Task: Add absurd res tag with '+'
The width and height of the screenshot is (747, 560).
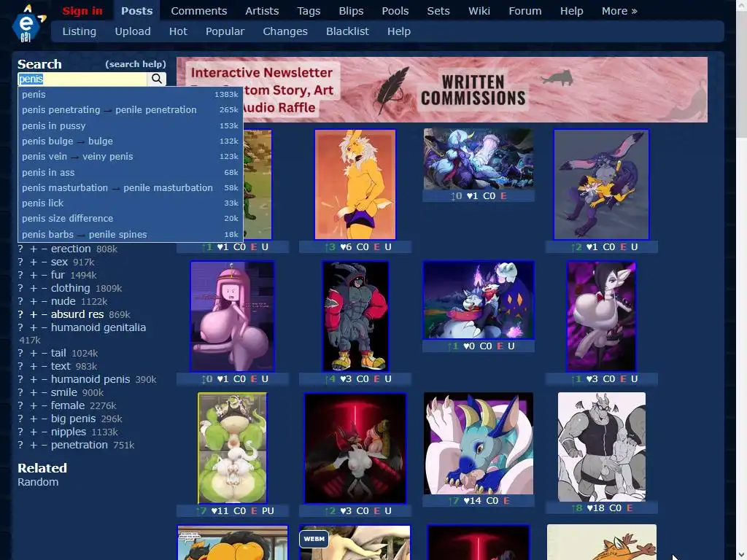Action: (x=34, y=314)
